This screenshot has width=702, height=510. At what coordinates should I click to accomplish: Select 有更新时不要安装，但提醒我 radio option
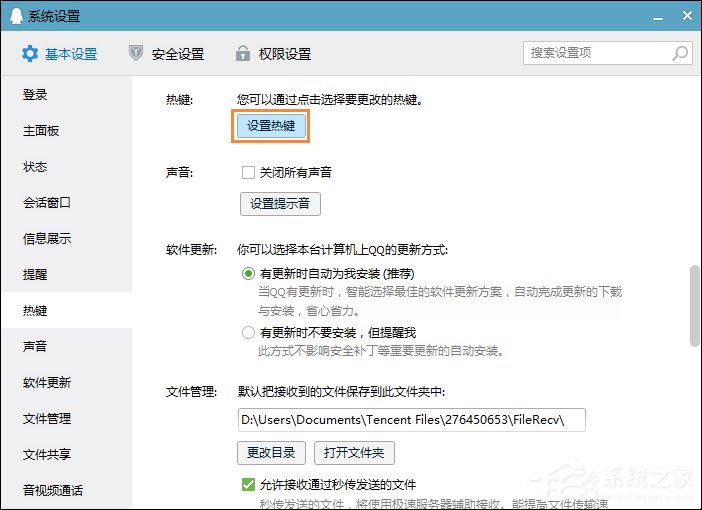pos(248,333)
